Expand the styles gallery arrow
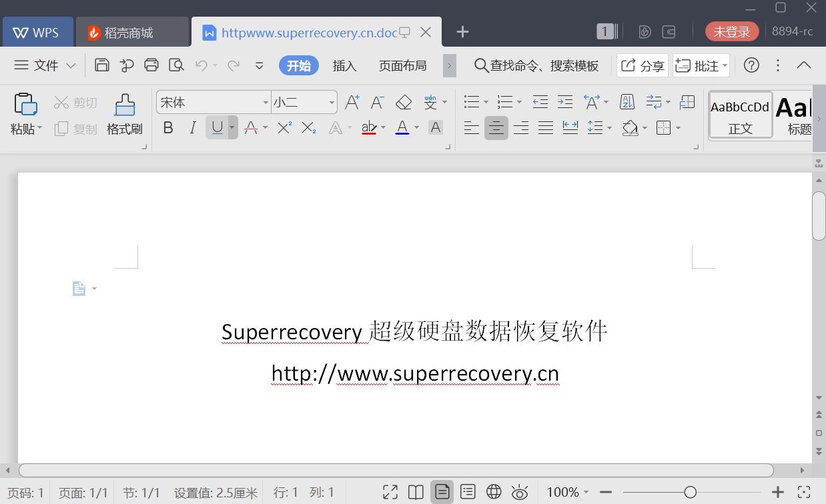This screenshot has height=504, width=826. (819, 119)
